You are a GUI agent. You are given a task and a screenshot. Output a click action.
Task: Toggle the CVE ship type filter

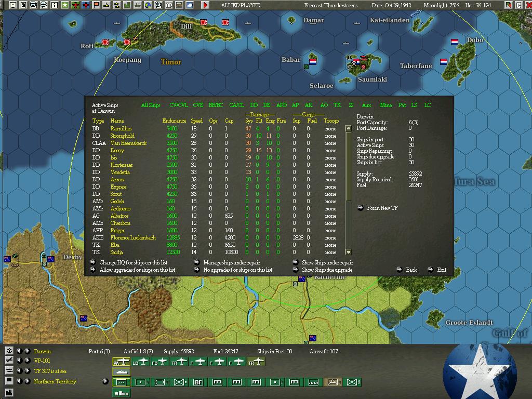click(198, 105)
